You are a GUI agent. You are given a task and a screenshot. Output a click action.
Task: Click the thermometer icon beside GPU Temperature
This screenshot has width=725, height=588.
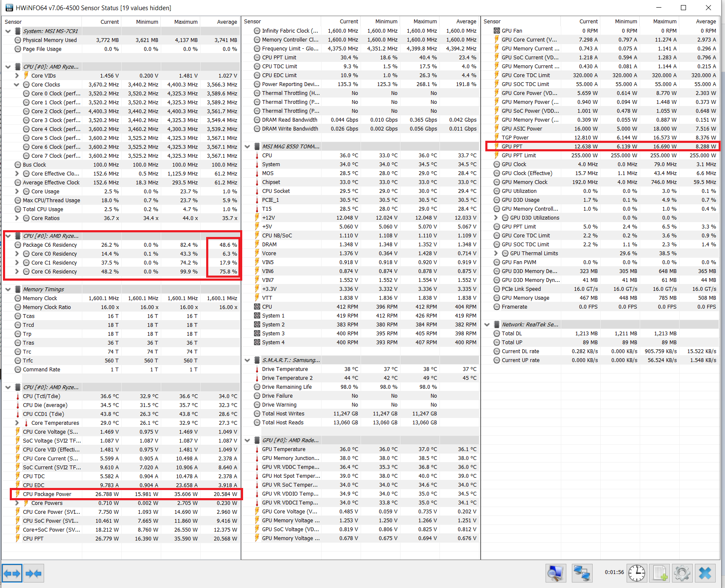tap(257, 449)
